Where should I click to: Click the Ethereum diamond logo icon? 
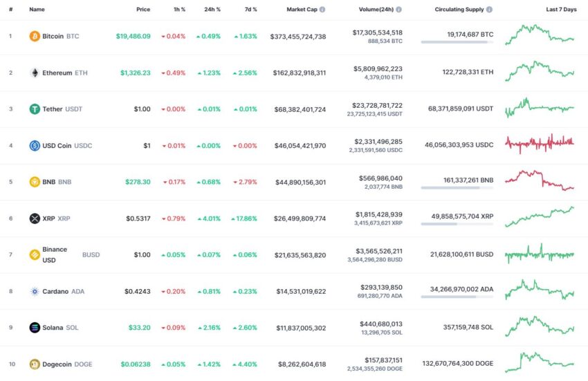tap(35, 73)
